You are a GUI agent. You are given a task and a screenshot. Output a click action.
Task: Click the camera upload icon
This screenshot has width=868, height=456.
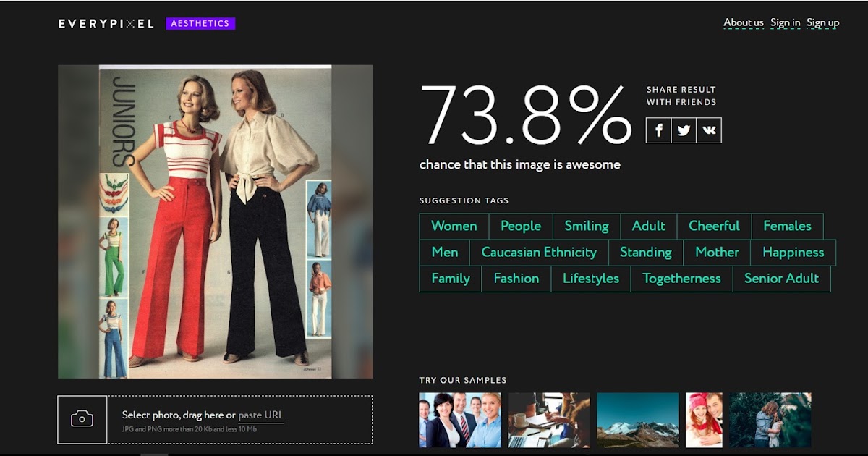(82, 419)
